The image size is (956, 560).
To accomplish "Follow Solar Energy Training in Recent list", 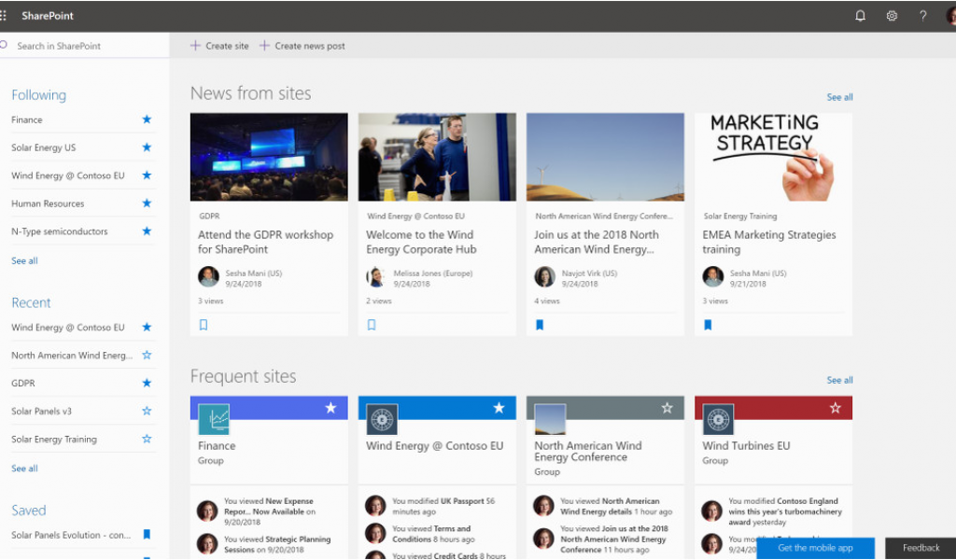I will (x=147, y=440).
